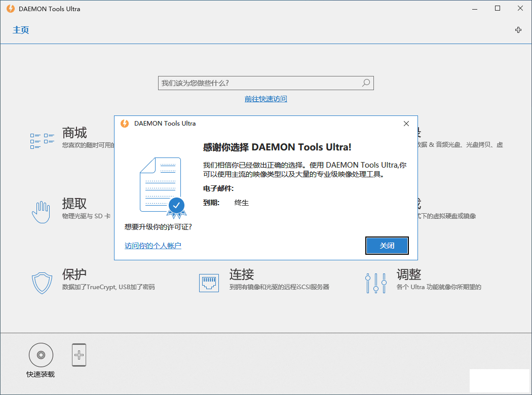Focus the 我们该为您做些什么 search field
Image resolution: width=532 pixels, height=395 pixels.
[x=265, y=83]
